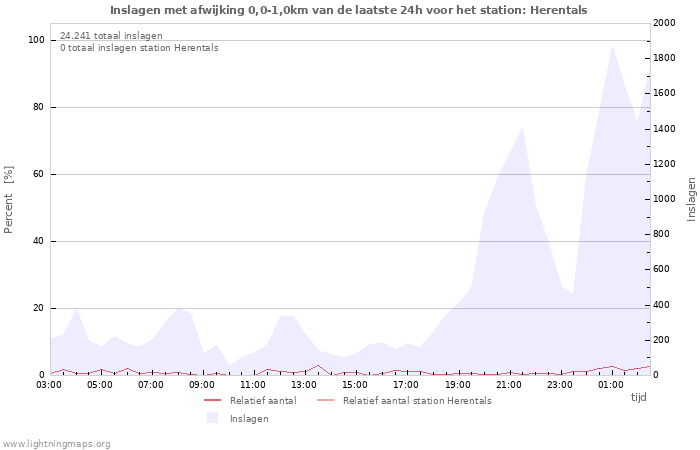Image resolution: width=700 pixels, height=450 pixels.
Task: Click the 01:00 time tick label
Action: point(611,385)
